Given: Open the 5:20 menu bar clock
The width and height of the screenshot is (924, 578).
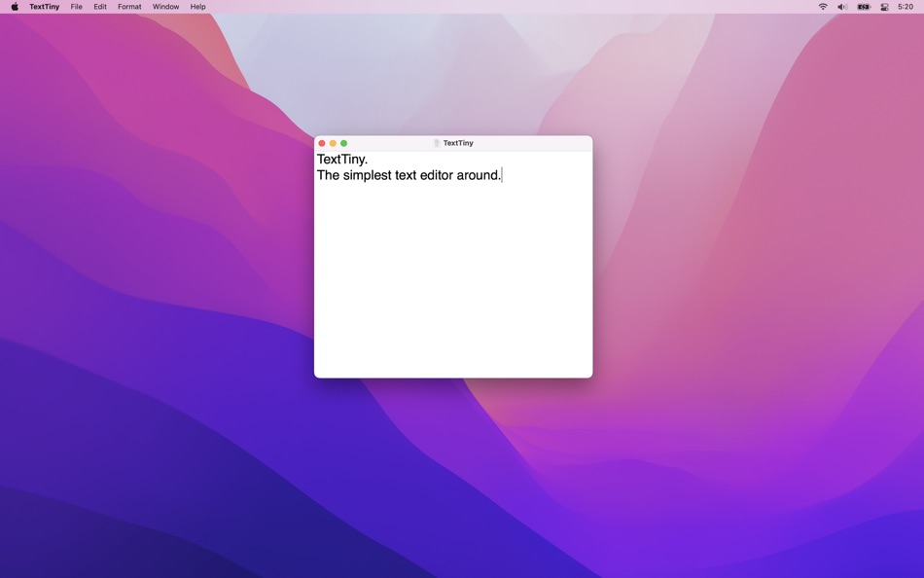Looking at the screenshot, I should (906, 7).
